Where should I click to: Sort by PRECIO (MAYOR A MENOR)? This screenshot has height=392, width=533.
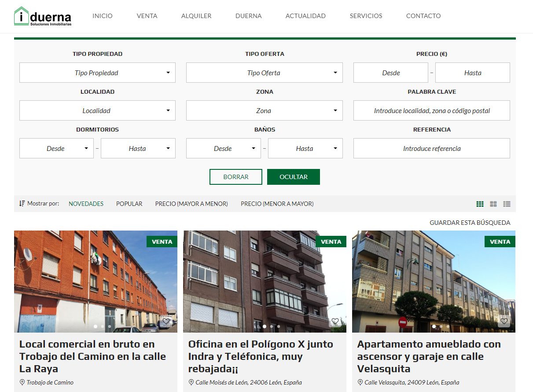191,204
